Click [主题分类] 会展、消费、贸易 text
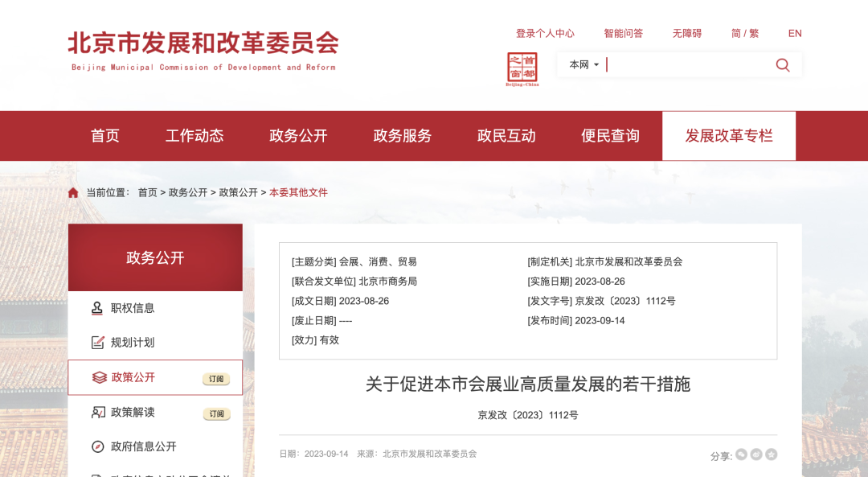Image resolution: width=868 pixels, height=477 pixels. pyautogui.click(x=354, y=261)
